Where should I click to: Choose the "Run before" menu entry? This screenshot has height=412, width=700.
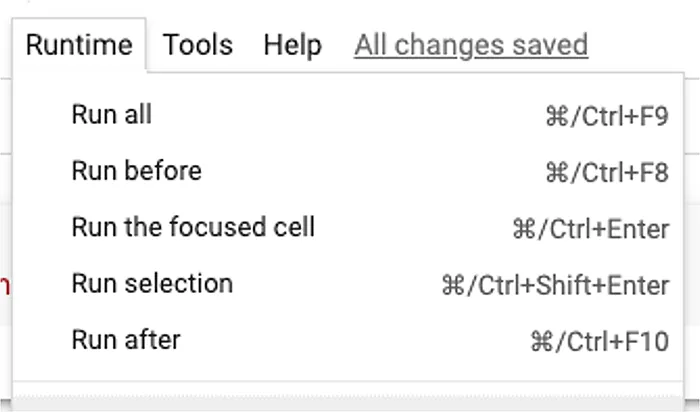[x=136, y=171]
